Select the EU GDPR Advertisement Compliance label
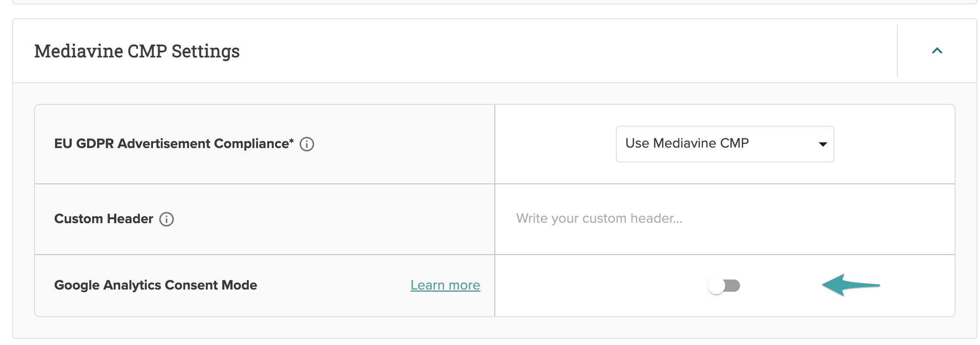The width and height of the screenshot is (980, 345). click(x=174, y=144)
